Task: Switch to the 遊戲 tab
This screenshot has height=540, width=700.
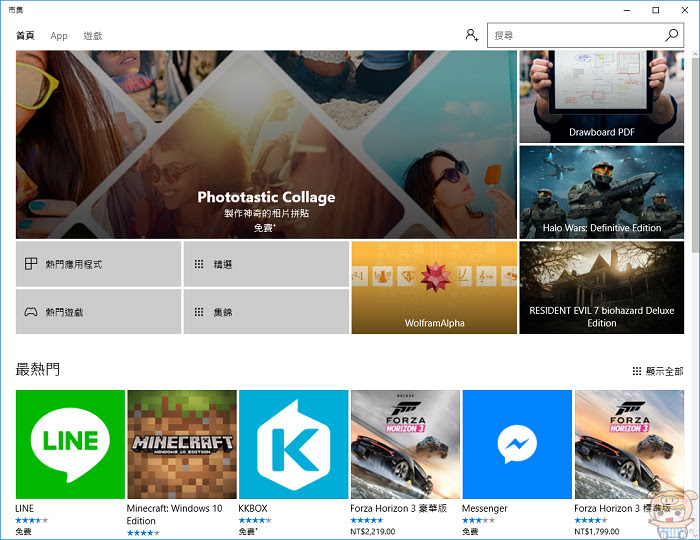Action: (93, 36)
